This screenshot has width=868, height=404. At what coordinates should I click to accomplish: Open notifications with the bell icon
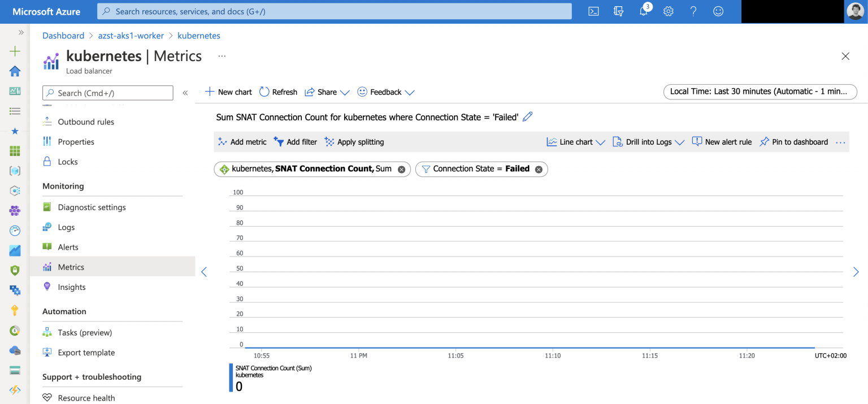pyautogui.click(x=643, y=11)
